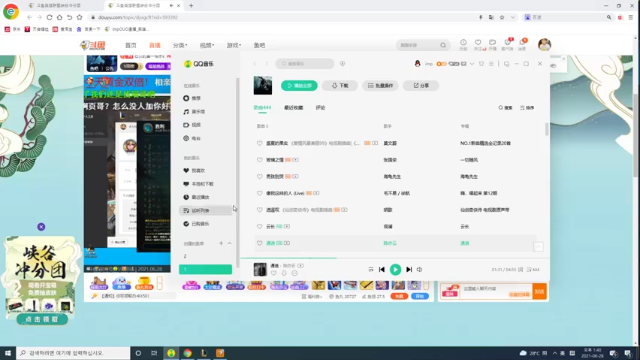This screenshot has width=640, height=360.
Task: Open the QQ Music skin icon
Action: coord(482,64)
